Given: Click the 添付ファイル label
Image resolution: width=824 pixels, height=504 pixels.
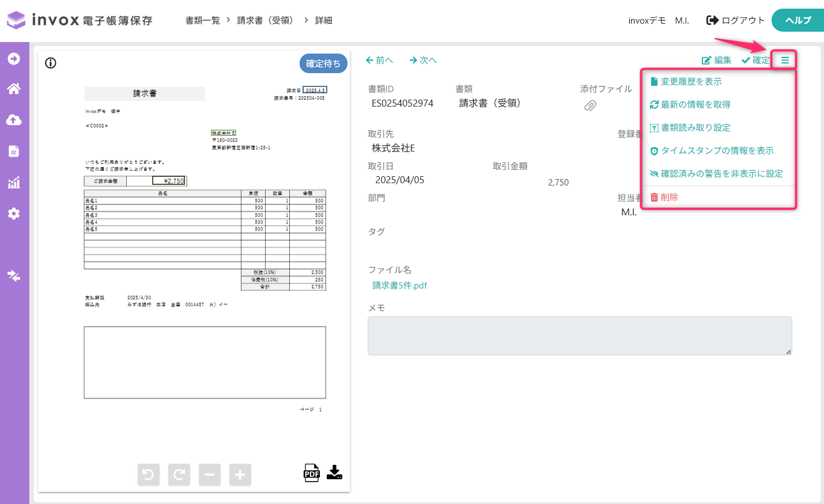Looking at the screenshot, I should tap(606, 89).
